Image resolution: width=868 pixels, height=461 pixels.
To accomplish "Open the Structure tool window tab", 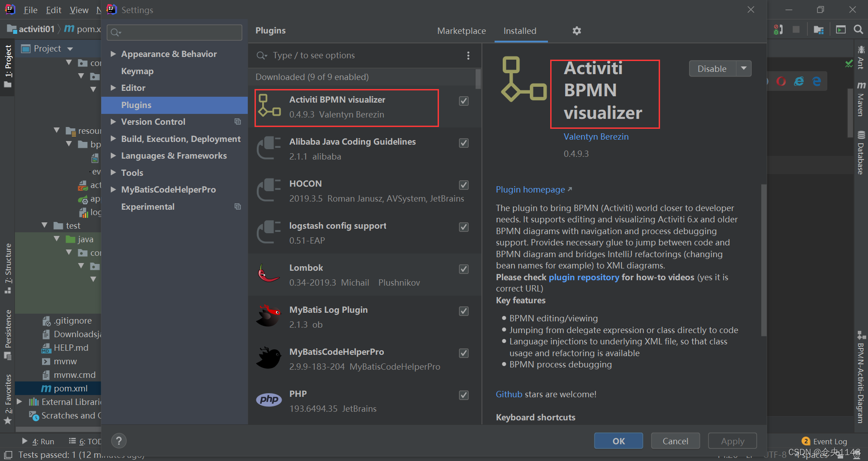I will click(8, 268).
